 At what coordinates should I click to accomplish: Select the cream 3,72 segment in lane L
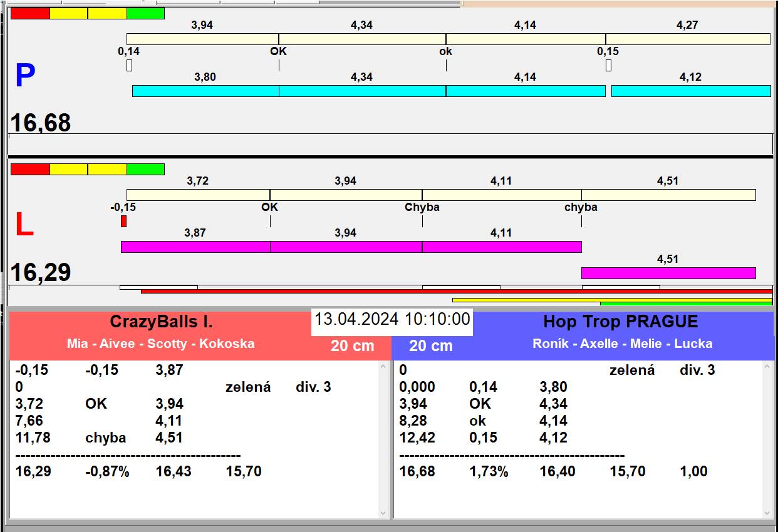tap(198, 195)
